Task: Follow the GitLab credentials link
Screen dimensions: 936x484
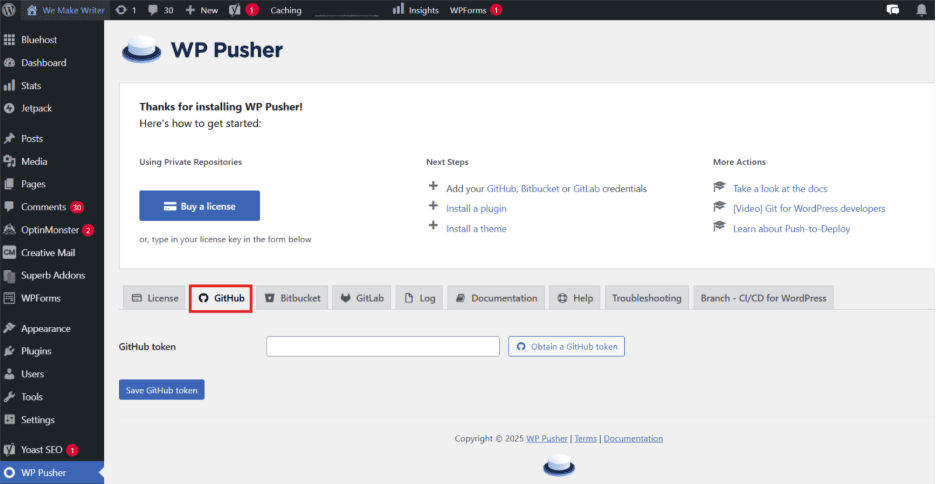Action: click(x=586, y=189)
